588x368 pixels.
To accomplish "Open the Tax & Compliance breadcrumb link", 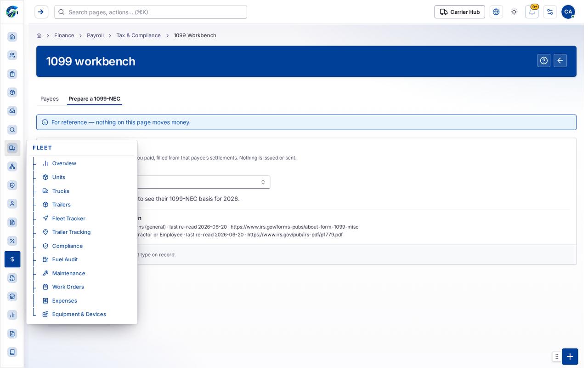I will point(138,35).
